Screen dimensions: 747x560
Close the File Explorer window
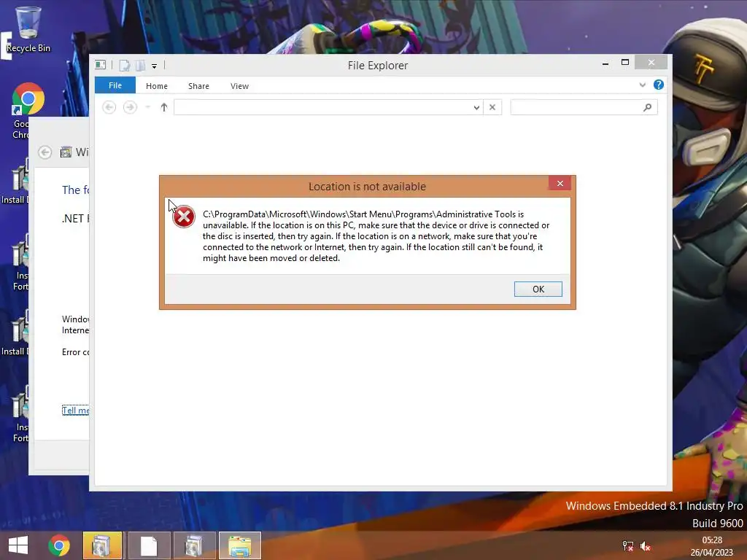[x=651, y=63]
